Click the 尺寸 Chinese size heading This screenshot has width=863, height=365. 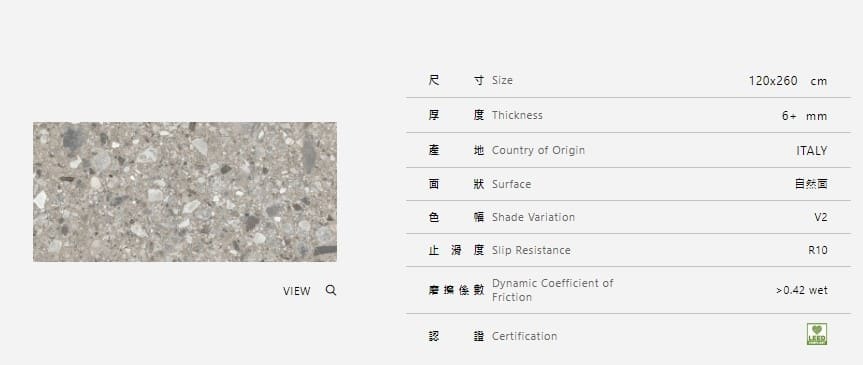click(456, 80)
